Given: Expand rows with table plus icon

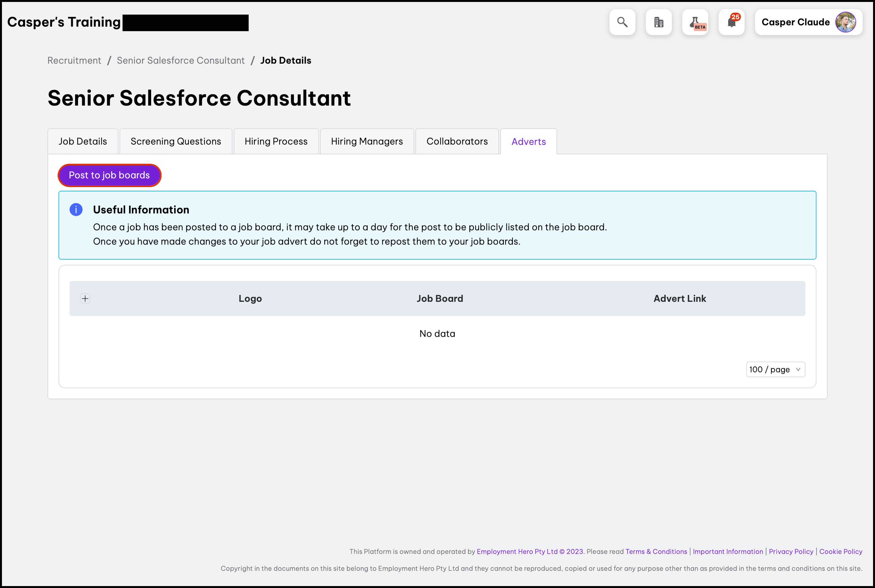Looking at the screenshot, I should coord(85,299).
